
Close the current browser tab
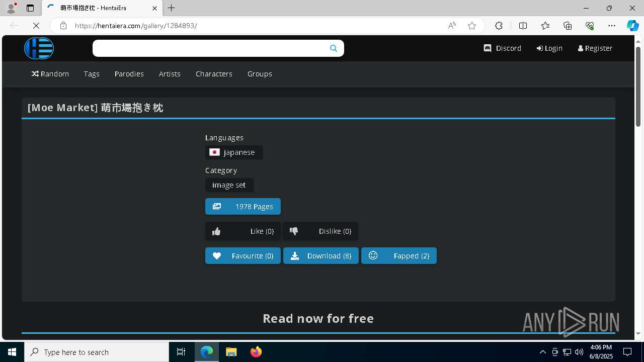pos(155,8)
